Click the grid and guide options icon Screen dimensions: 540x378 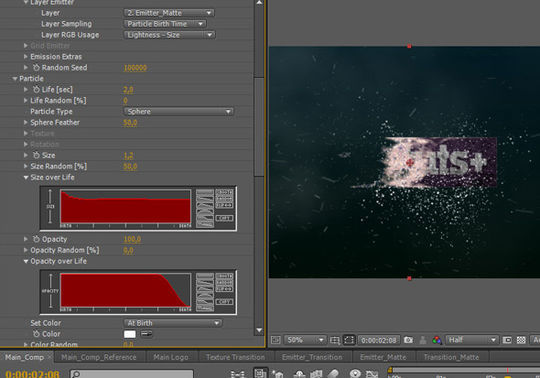pos(334,340)
